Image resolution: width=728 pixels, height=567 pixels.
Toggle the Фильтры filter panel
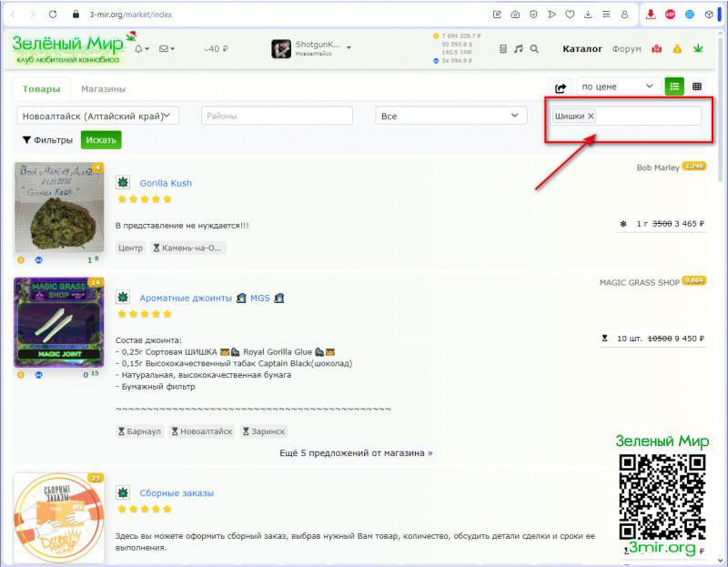pyautogui.click(x=47, y=140)
